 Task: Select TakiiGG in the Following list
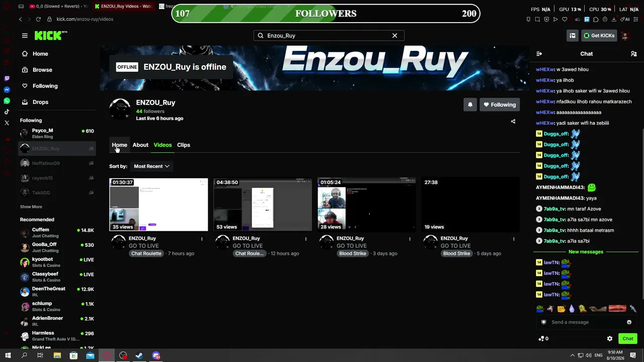point(57,193)
